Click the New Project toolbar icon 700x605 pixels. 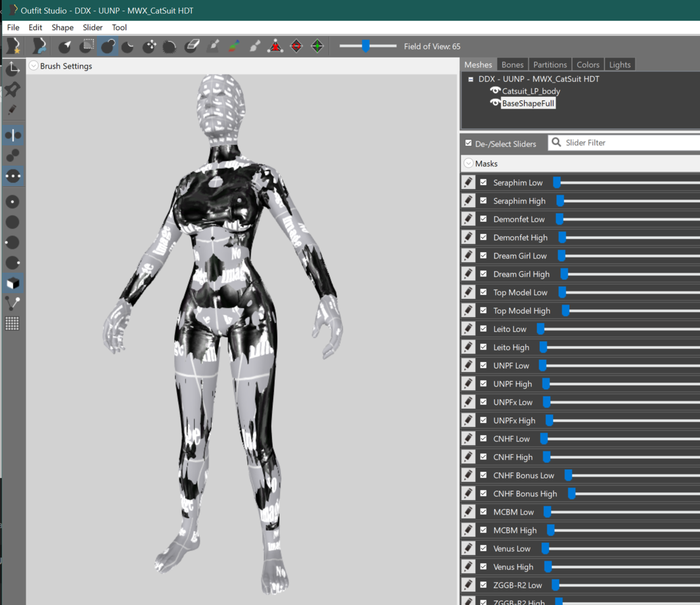(x=13, y=46)
